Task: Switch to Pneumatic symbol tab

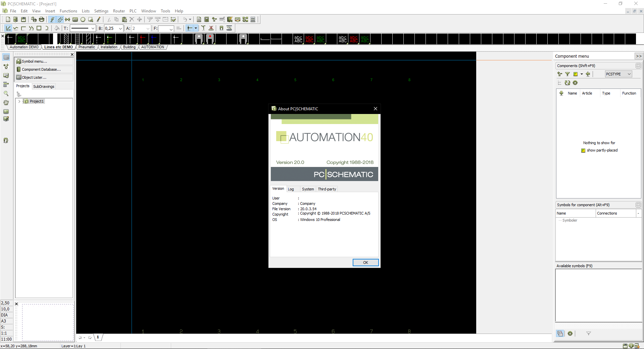Action: [x=87, y=47]
